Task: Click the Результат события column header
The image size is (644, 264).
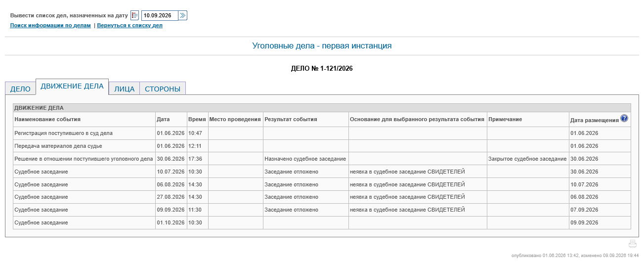Action: 291,119
